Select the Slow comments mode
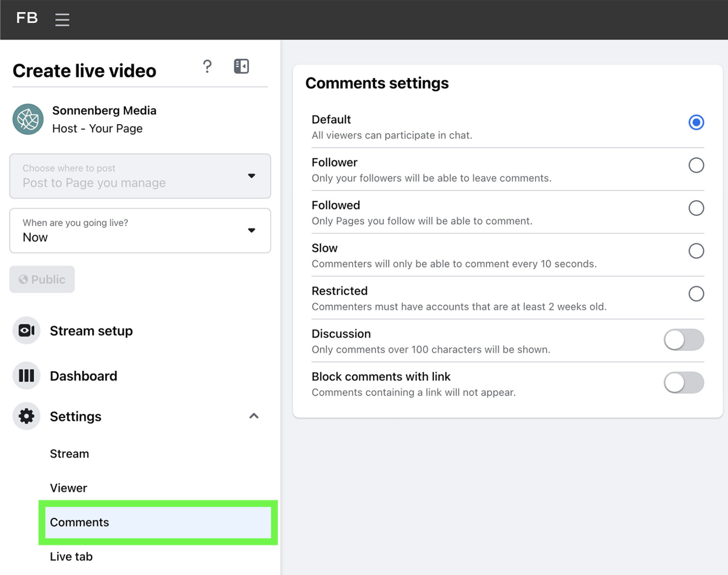This screenshot has height=575, width=728. [x=696, y=251]
